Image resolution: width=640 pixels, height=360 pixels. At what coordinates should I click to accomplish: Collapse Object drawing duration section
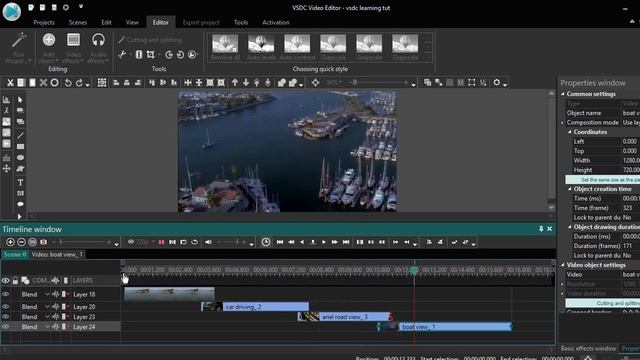[570, 227]
